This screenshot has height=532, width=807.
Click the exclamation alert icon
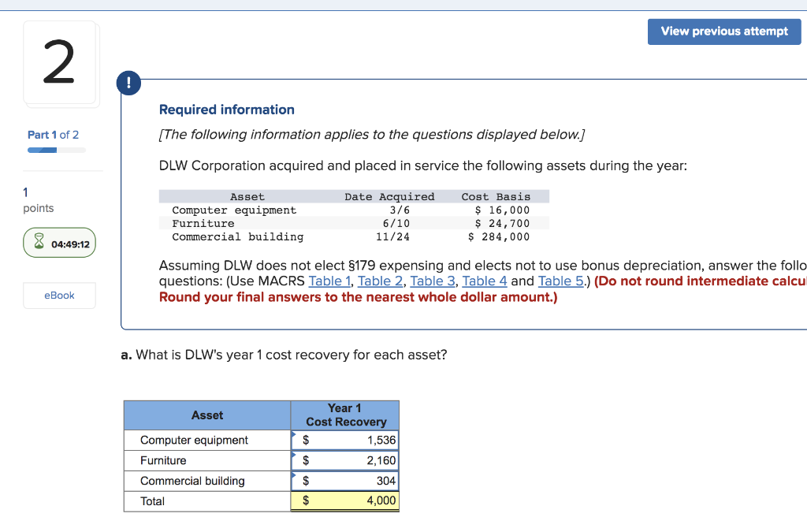128,83
